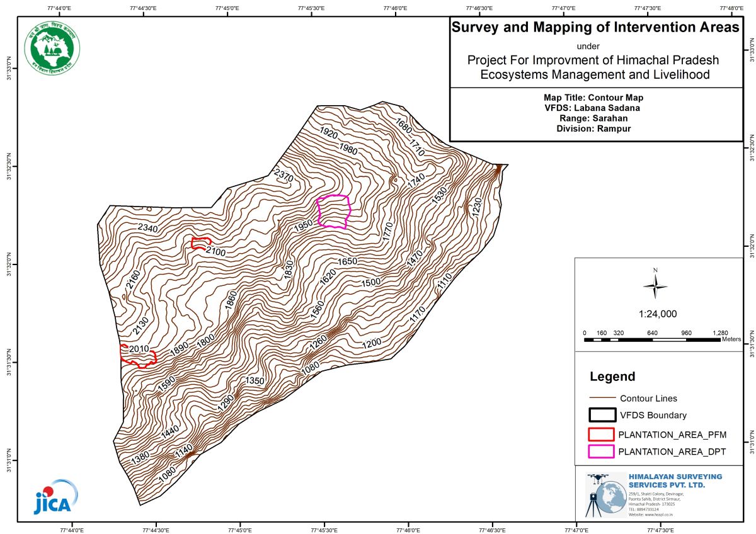
Task: Click the 'Contour Lines' legend label
Action: point(648,398)
